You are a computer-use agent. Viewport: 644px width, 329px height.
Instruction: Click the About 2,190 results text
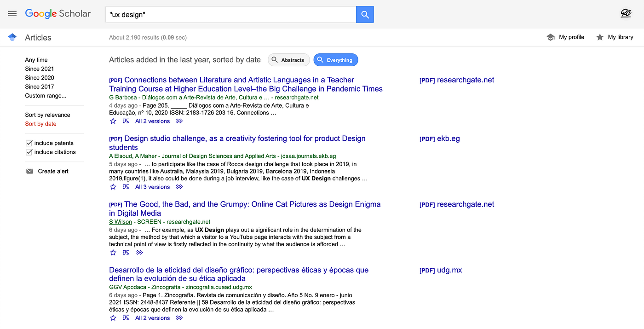[x=148, y=38]
